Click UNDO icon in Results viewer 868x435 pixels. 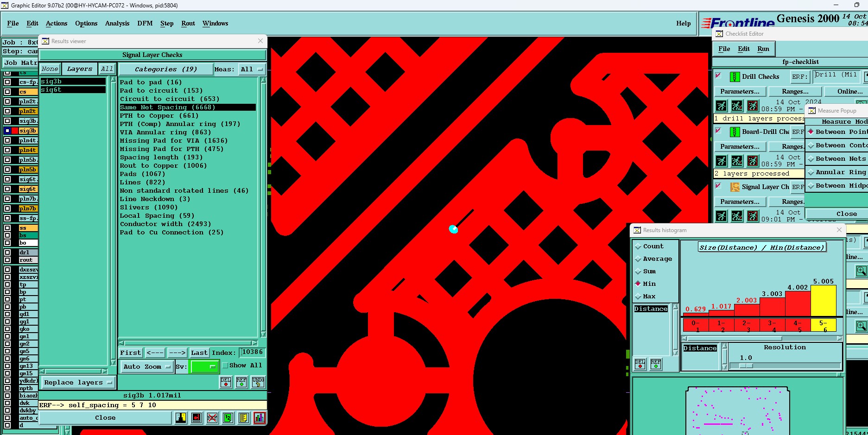pos(258,382)
